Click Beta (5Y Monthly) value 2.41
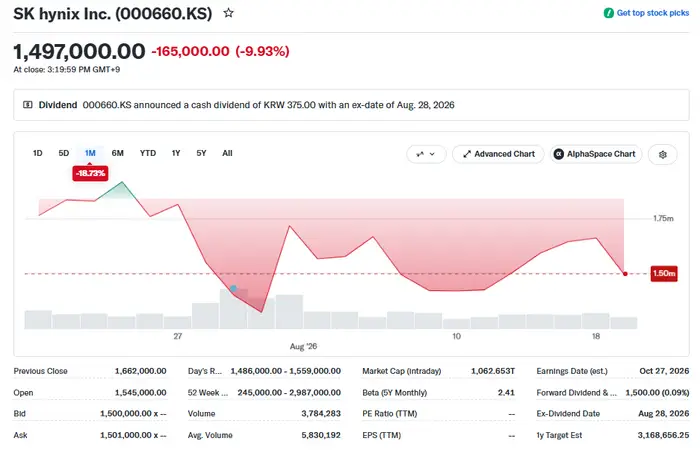Screen dimensions: 700x450 click(x=506, y=392)
